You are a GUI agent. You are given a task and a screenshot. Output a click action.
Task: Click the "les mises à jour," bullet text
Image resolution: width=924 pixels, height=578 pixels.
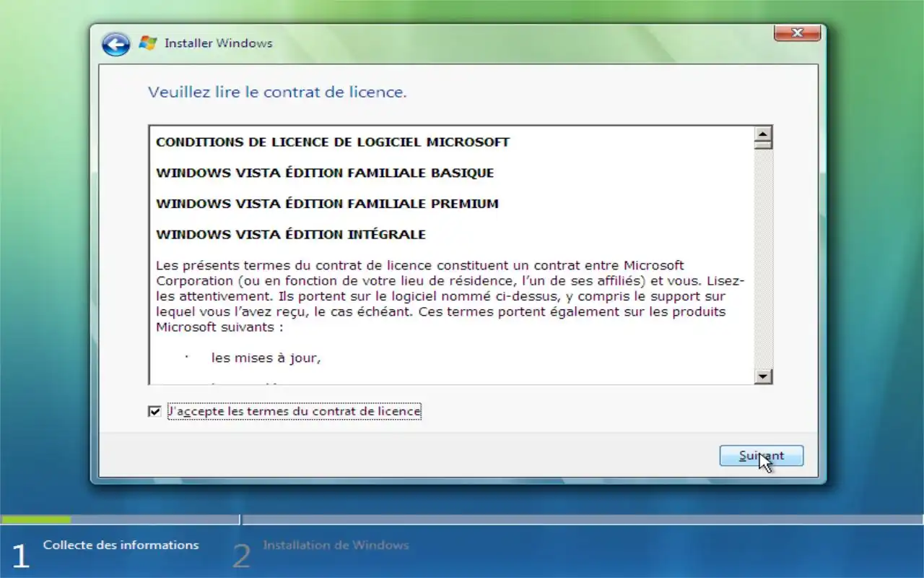point(266,358)
